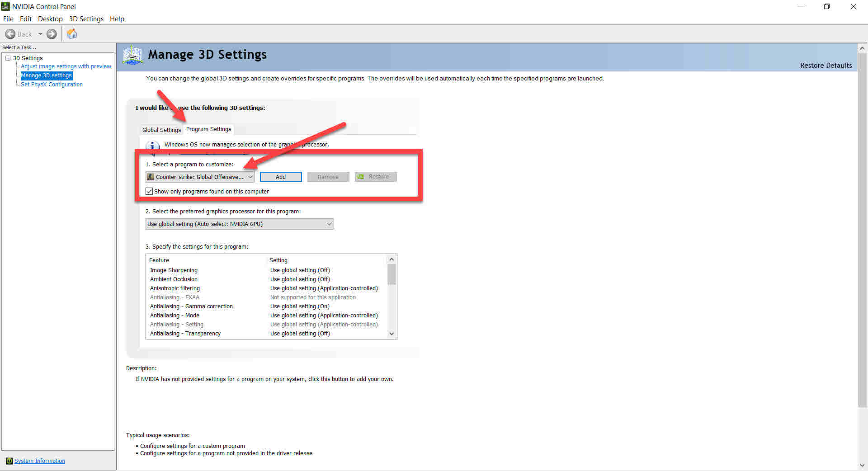This screenshot has height=471, width=868.
Task: Click the Feature column header
Action: (x=159, y=260)
